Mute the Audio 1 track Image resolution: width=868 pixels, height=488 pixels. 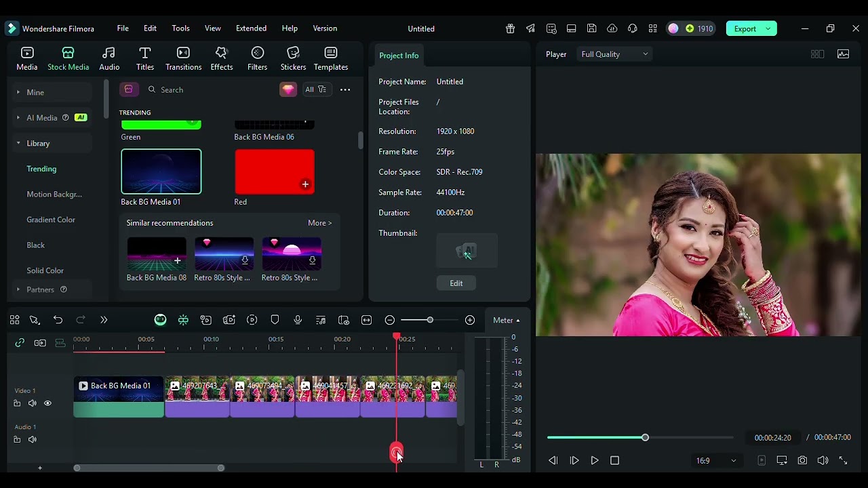pos(33,439)
